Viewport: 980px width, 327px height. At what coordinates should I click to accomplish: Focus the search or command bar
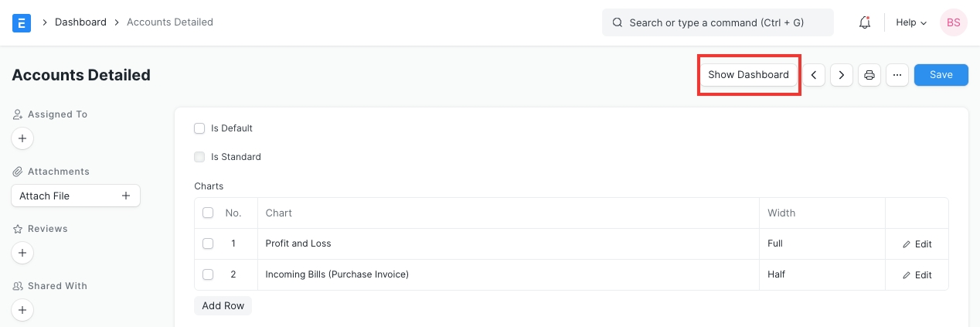point(717,22)
